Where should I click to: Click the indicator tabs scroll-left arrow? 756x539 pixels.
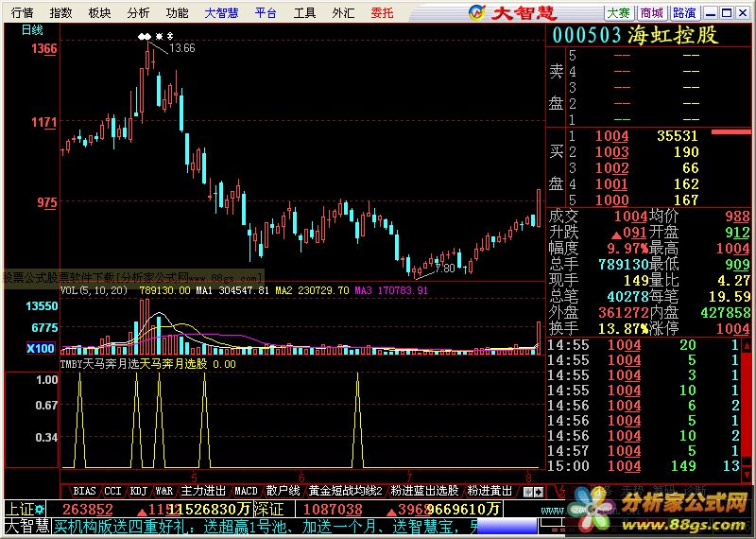pos(528,492)
